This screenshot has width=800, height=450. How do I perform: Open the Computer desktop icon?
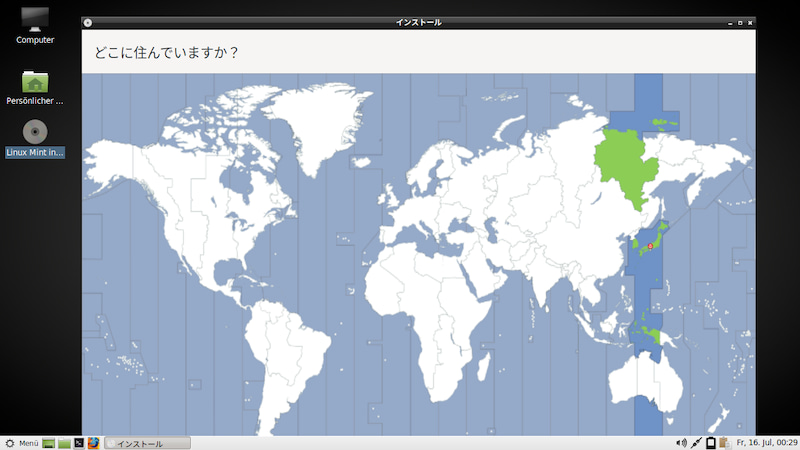pos(35,26)
